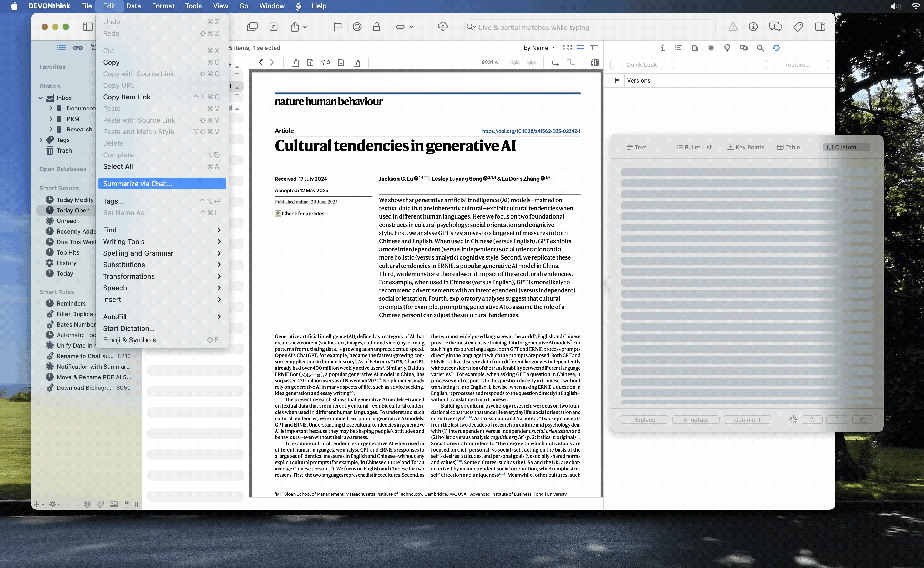
Task: Click the lock icon in toolbar
Action: coord(376,27)
